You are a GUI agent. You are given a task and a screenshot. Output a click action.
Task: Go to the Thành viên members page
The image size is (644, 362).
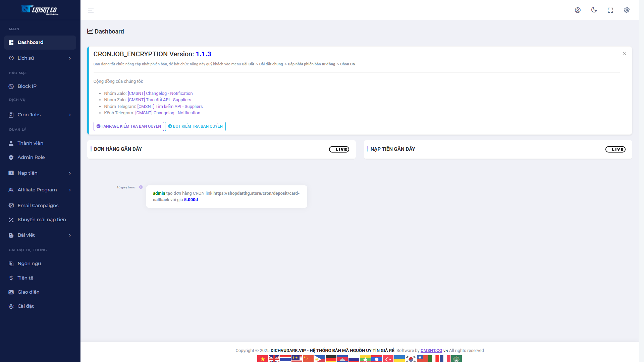pyautogui.click(x=30, y=143)
